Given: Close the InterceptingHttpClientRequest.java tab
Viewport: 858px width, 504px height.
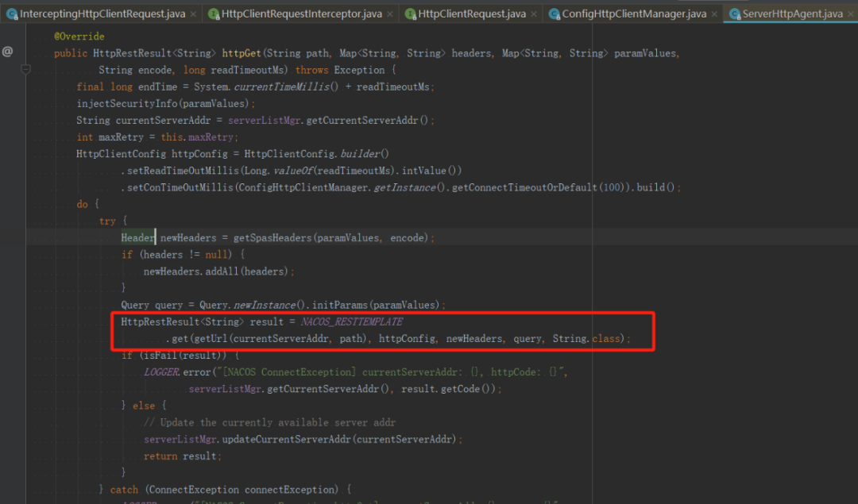Looking at the screenshot, I should tap(193, 14).
